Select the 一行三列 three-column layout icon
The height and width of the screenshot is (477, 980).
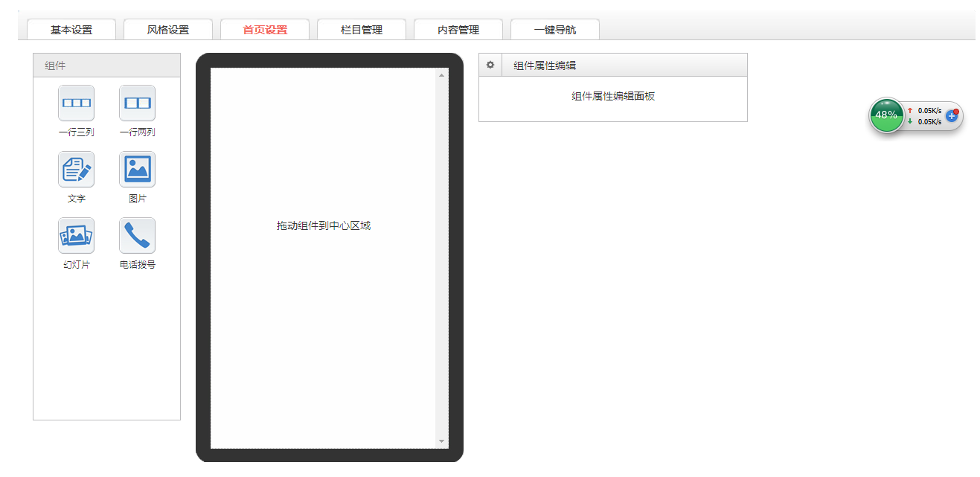[76, 103]
